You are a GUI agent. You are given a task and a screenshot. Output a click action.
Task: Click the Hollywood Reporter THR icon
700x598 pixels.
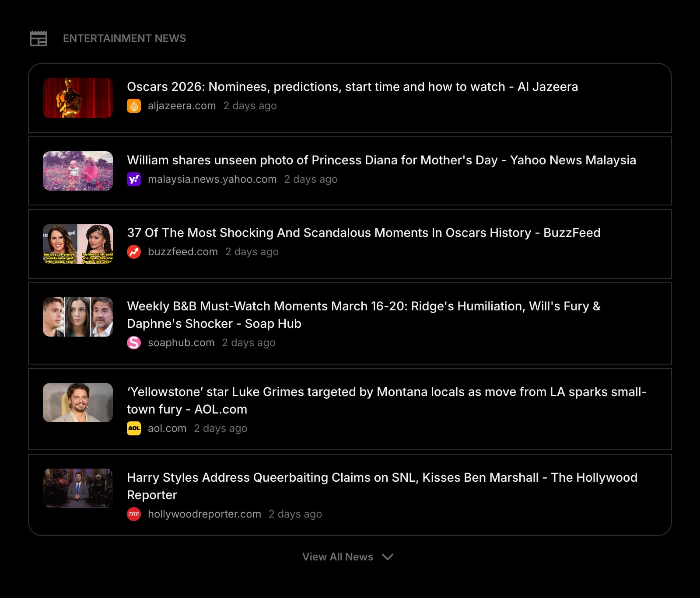coord(134,514)
